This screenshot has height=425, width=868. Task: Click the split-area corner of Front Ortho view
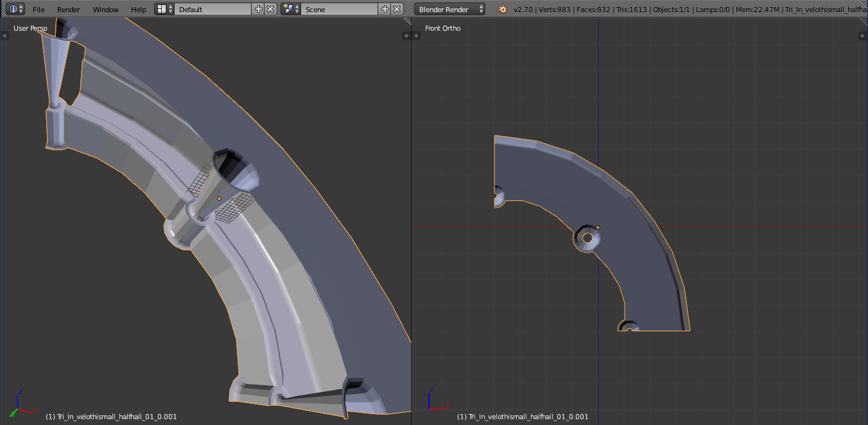pos(863,21)
